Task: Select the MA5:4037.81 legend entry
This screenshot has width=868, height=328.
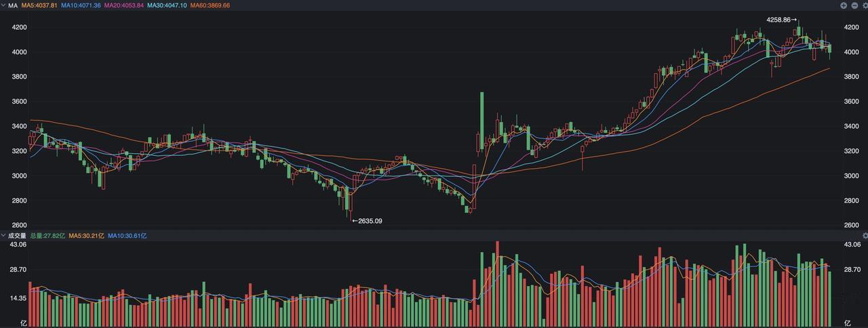Action: pos(39,5)
